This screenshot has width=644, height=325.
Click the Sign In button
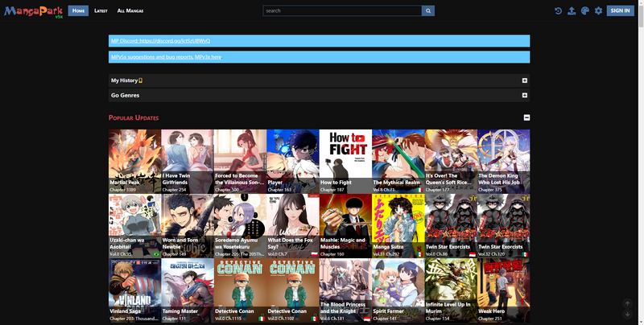point(620,10)
